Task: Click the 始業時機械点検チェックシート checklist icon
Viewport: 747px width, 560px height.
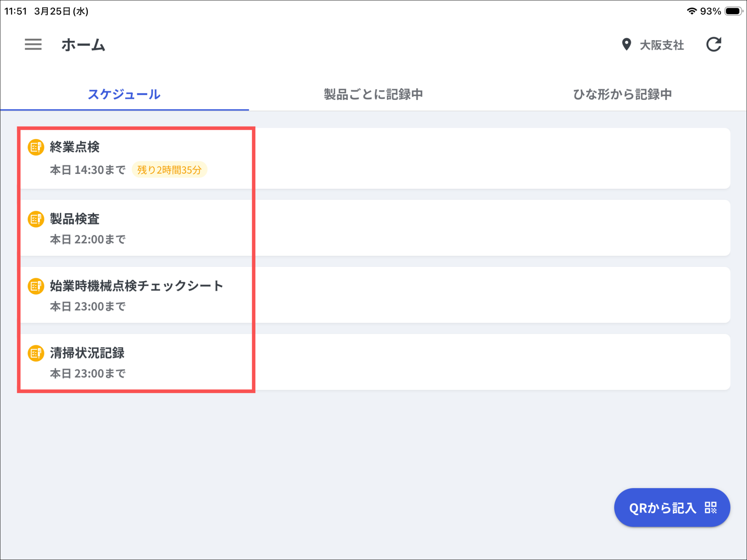Action: point(36,286)
